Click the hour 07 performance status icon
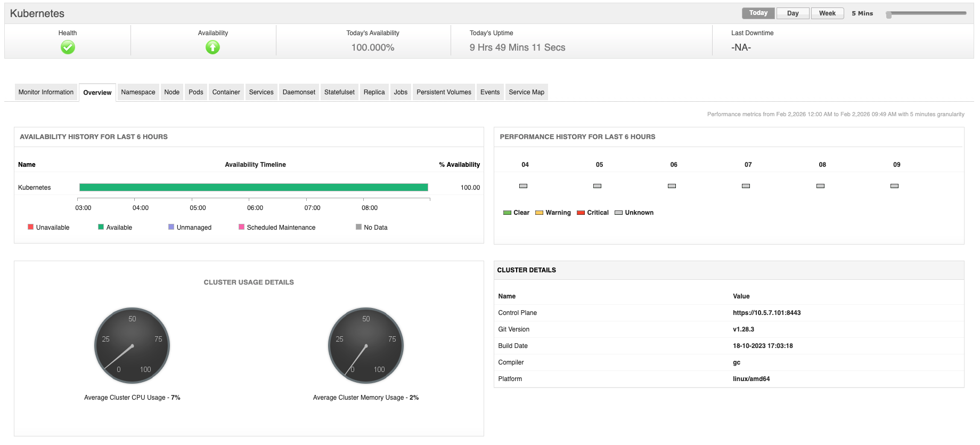980x445 pixels. 746,186
